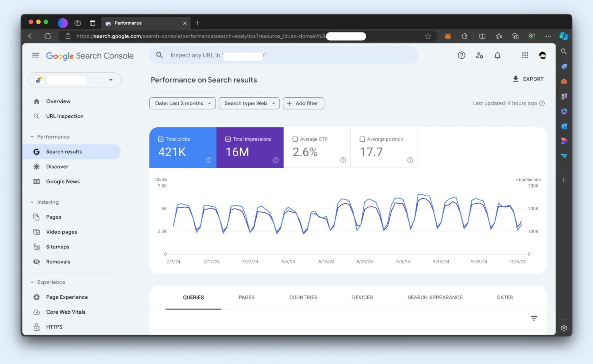Click the Last updated info icon
The width and height of the screenshot is (593, 364).
pos(542,103)
